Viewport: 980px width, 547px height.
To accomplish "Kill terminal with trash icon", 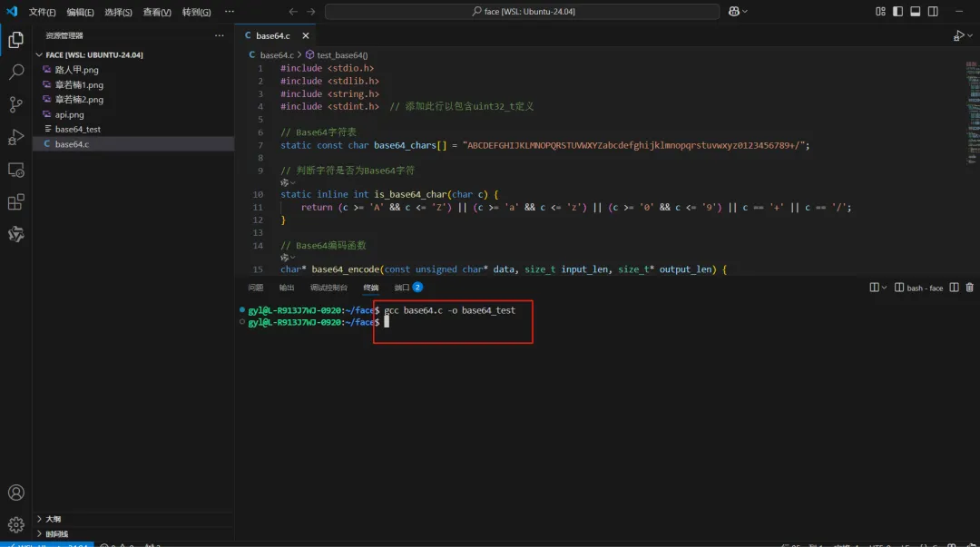I will click(969, 288).
